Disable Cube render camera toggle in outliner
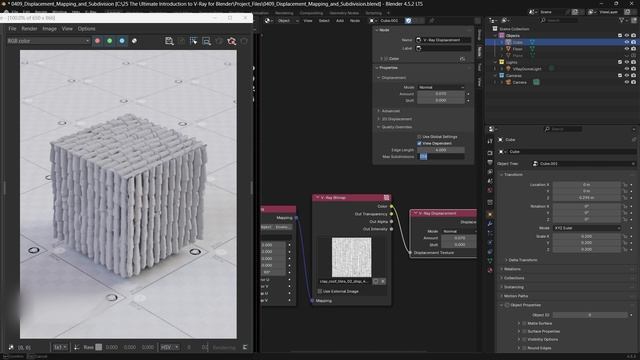Image resolution: width=640 pixels, height=360 pixels. 633,42
